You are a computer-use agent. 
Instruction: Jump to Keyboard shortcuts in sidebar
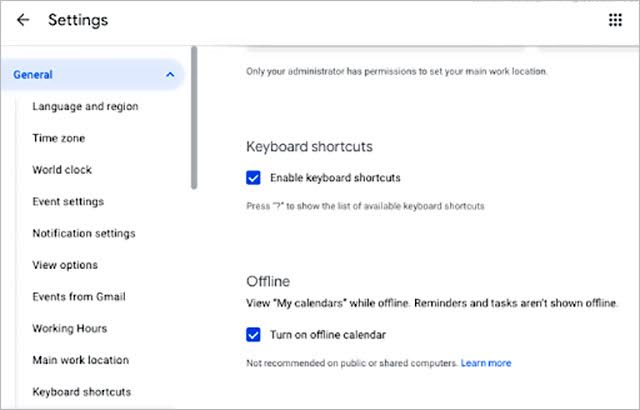(81, 392)
